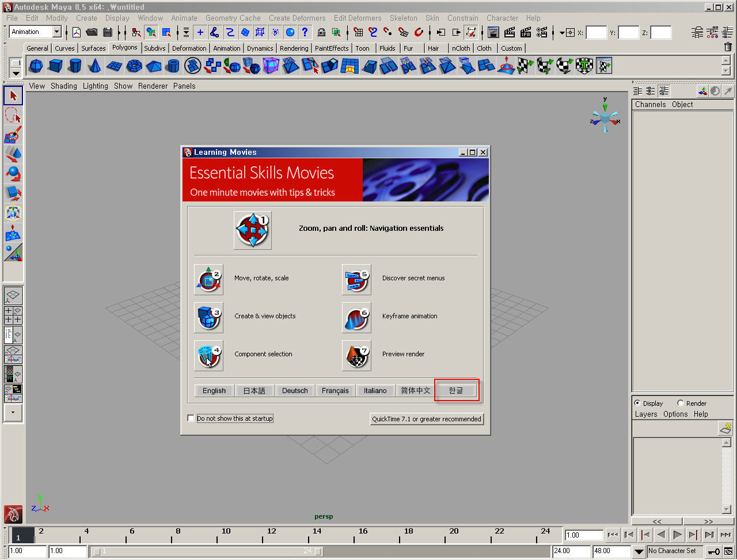This screenshot has height=560, width=737.
Task: Toggle Select by component type mode
Action: pos(166,32)
